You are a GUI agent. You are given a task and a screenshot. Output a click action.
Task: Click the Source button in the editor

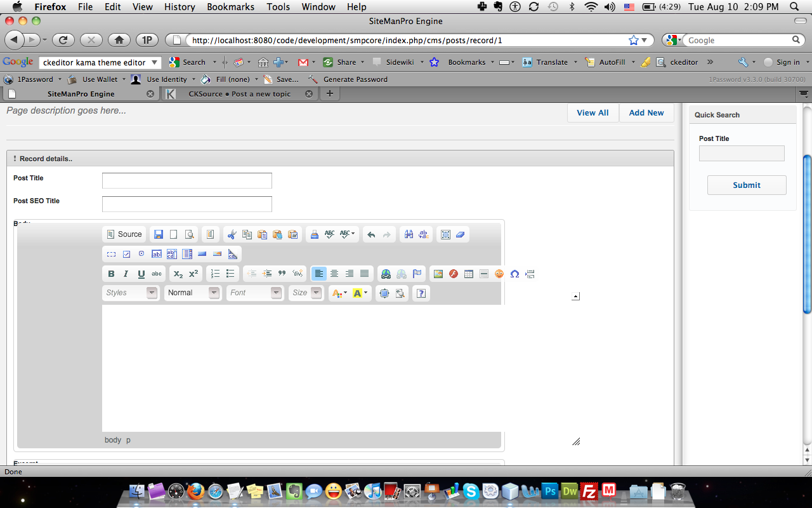tap(124, 234)
